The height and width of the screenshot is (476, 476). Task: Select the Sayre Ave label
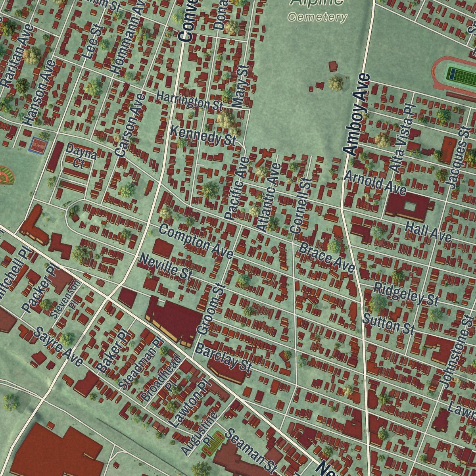(x=58, y=347)
